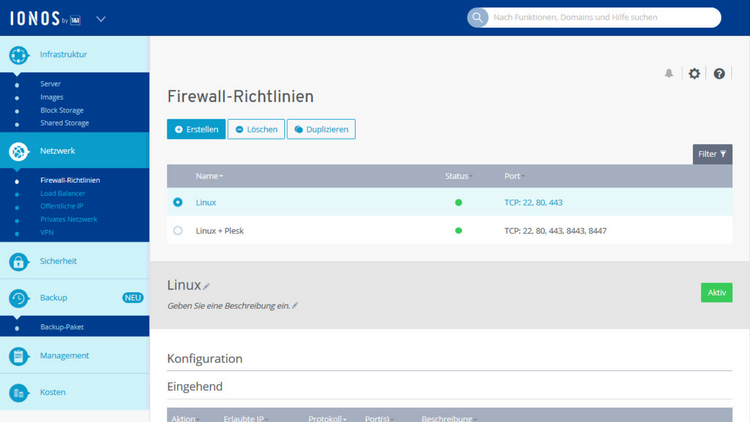This screenshot has height=422, width=750.
Task: Click the Duplizieren button
Action: point(321,129)
